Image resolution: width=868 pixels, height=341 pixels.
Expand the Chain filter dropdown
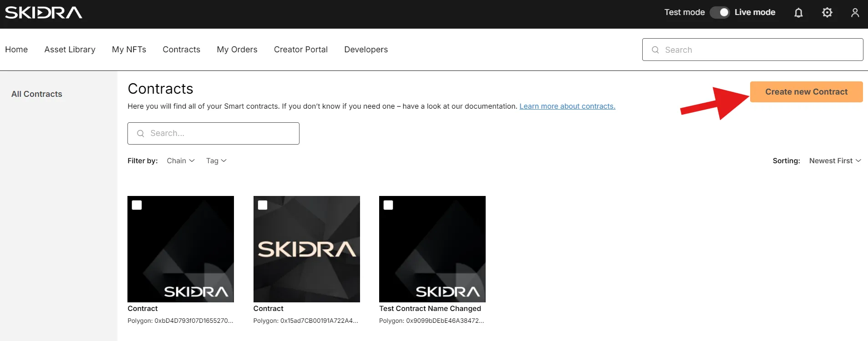coord(181,161)
